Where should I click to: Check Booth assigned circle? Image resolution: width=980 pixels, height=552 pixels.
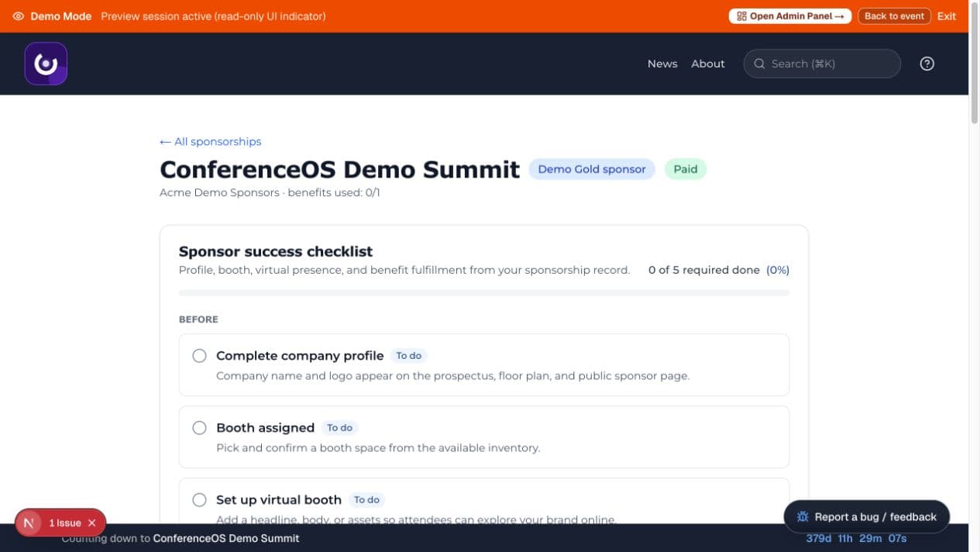[x=199, y=428]
